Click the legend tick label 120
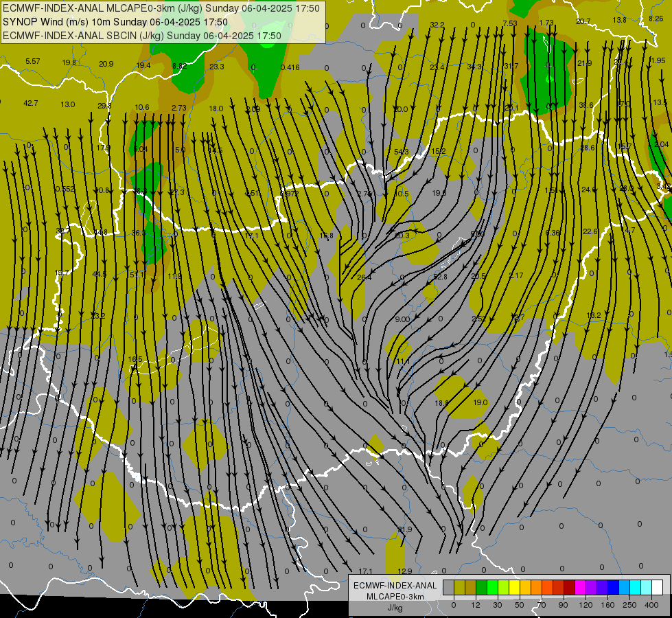 (586, 605)
